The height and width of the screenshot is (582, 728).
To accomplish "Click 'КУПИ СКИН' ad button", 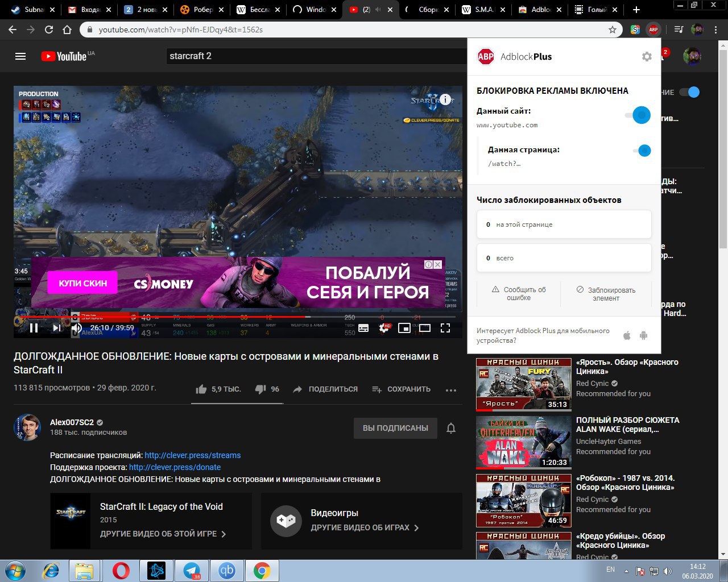I will 83,283.
